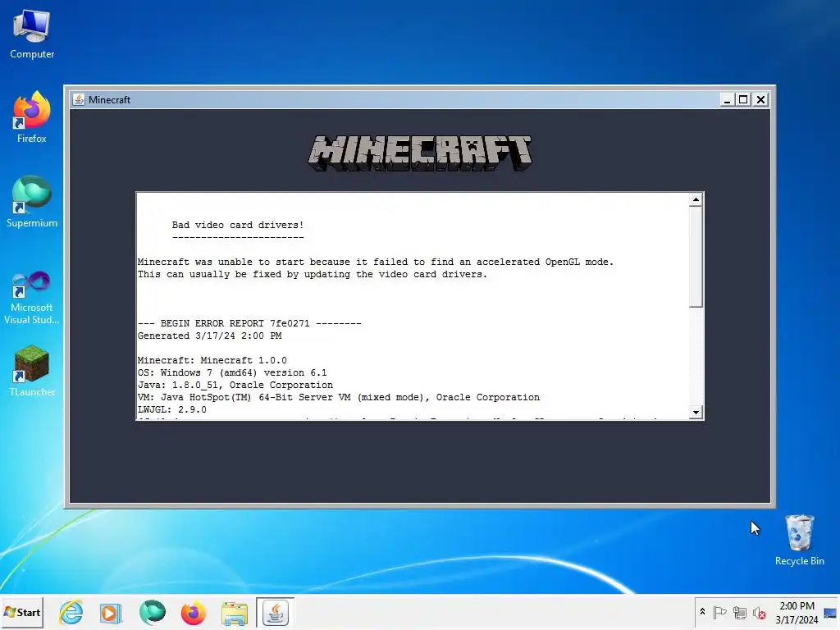Click the 'Java: 1.8.0_51, Oracle Corporation' line

pyautogui.click(x=235, y=386)
